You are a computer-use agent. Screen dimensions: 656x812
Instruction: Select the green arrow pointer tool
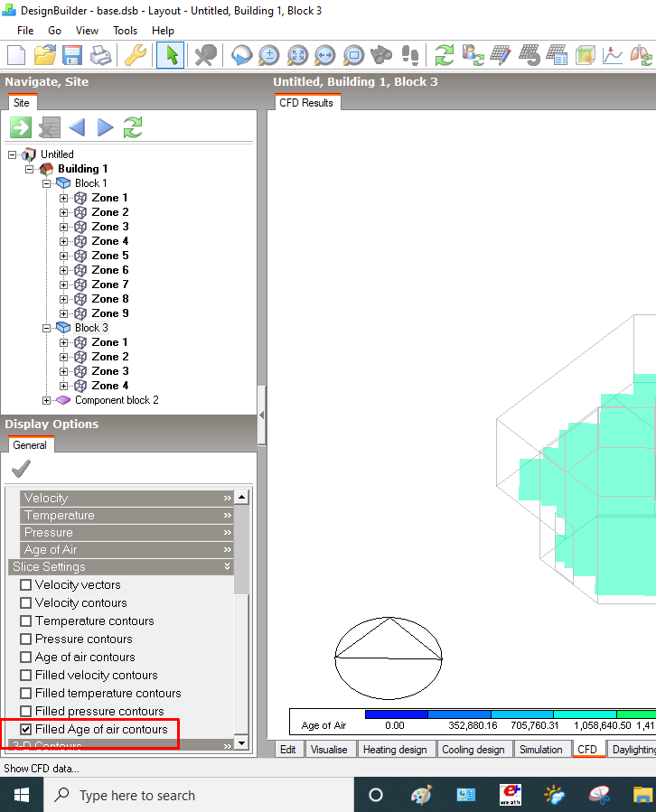171,55
